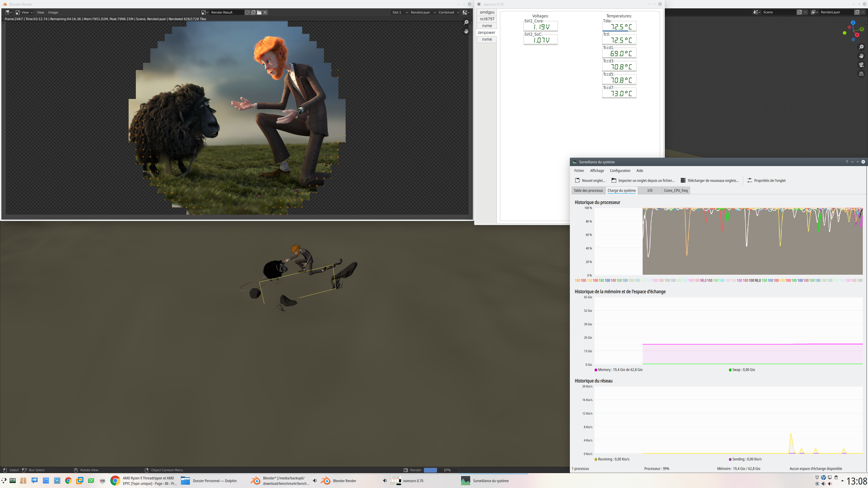Viewport: 868px width, 488px height.
Task: Toggle the camera view in the 3D viewport
Action: (861, 65)
